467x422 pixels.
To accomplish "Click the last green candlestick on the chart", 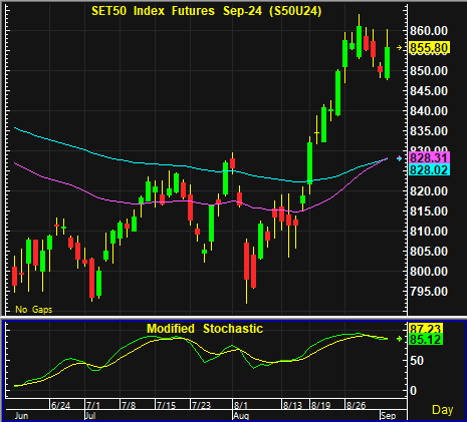I will (x=387, y=62).
